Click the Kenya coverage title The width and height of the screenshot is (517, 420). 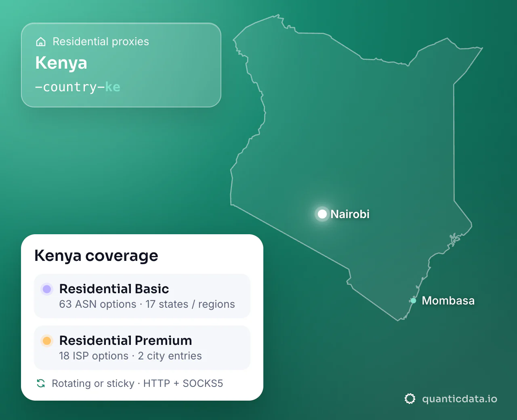click(x=96, y=256)
